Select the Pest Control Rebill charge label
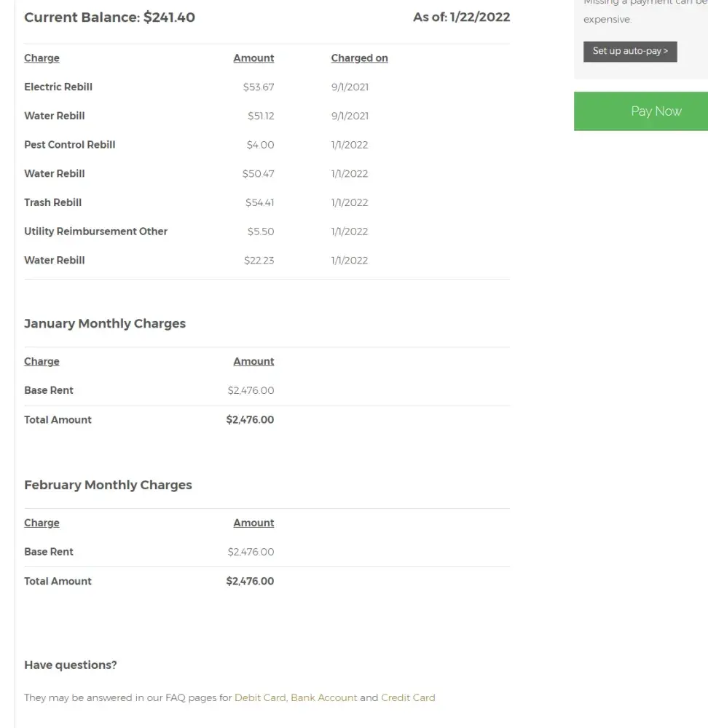 coord(70,145)
